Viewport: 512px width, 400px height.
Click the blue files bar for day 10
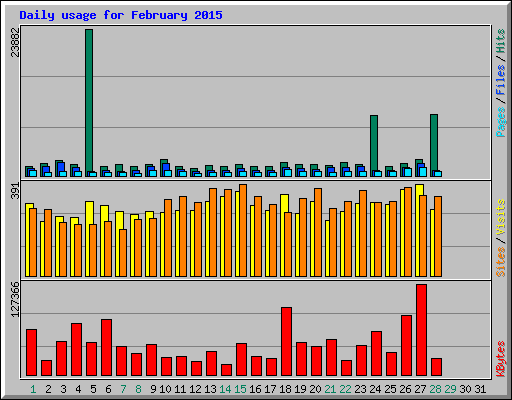click(166, 167)
